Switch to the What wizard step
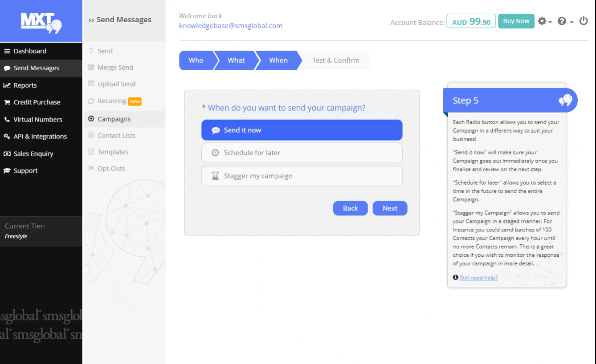Screen dimensions: 596x364 [x=236, y=61]
